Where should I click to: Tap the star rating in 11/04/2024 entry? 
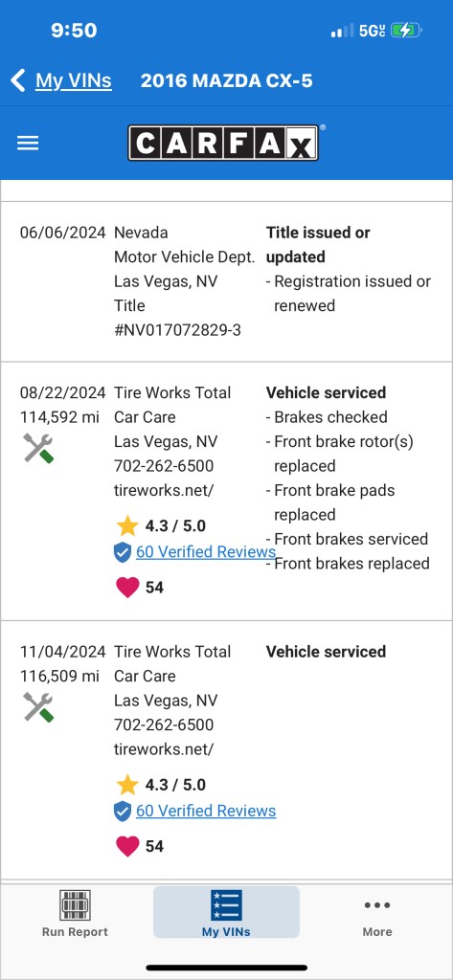point(161,785)
